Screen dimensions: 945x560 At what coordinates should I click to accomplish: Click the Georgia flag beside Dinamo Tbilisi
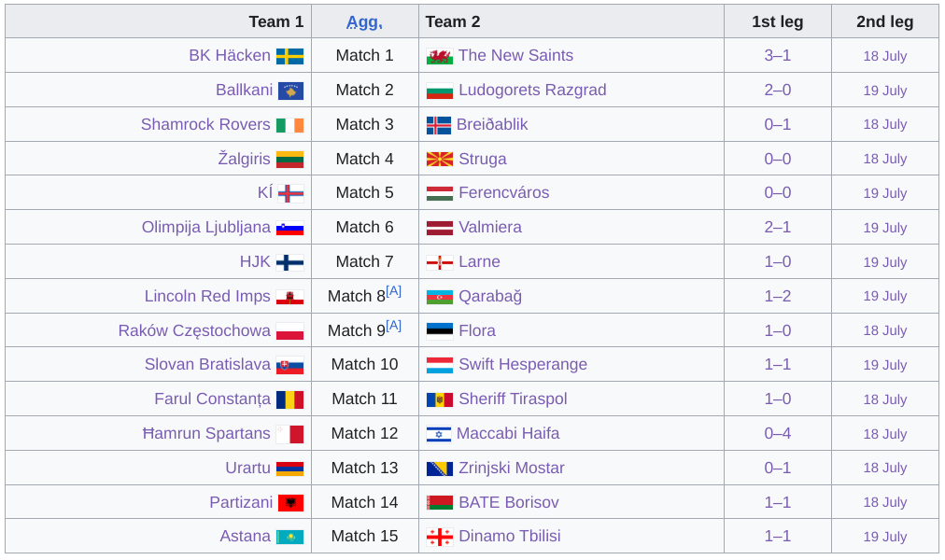440,537
